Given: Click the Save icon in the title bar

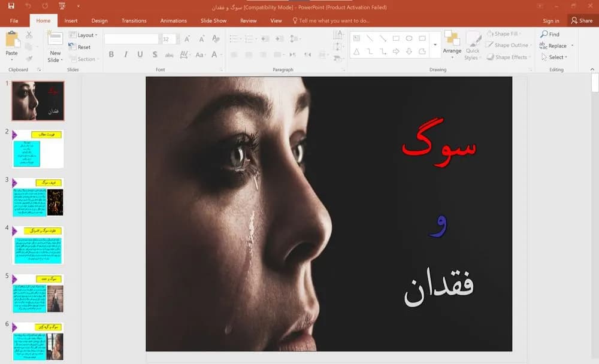Looking at the screenshot, I should point(11,6).
